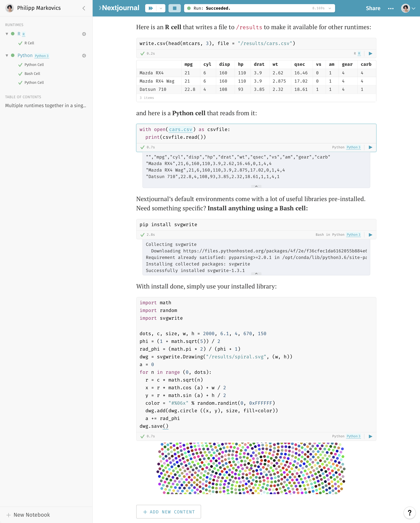
Task: Run the svgwrite spiral Python cell
Action: point(370,436)
